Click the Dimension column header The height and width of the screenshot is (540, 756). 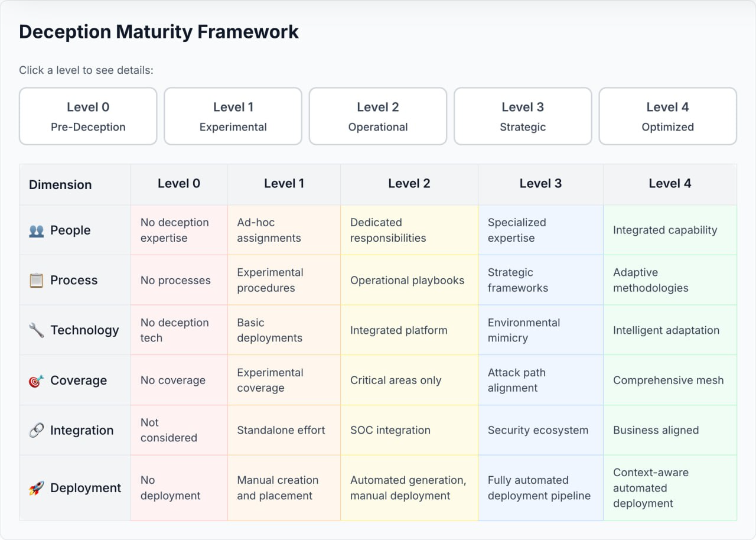click(x=60, y=184)
